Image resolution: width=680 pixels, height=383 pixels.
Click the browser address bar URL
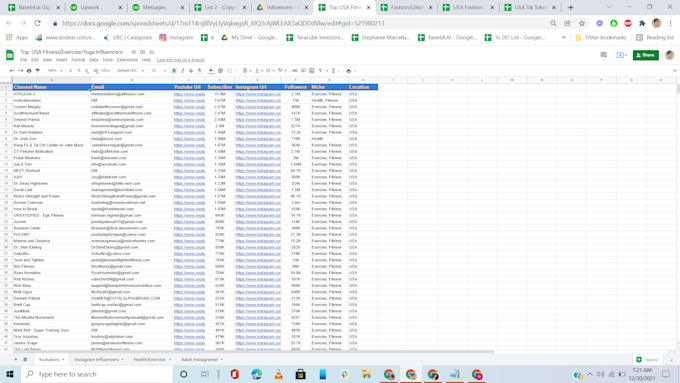[x=223, y=23]
